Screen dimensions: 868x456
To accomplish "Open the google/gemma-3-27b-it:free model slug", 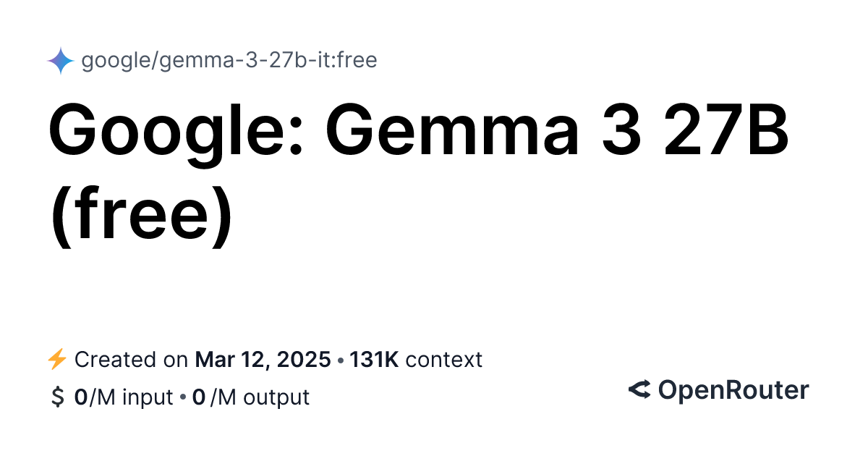I will [x=229, y=60].
